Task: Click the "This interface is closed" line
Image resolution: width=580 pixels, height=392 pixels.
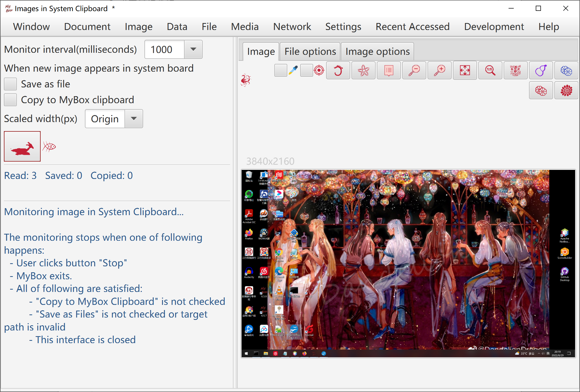Action: coord(85,340)
